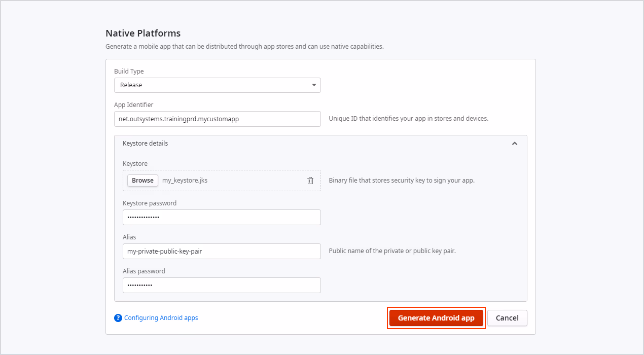
Task: Delete the uploaded my_keystore.jks via trash icon
Action: point(310,180)
